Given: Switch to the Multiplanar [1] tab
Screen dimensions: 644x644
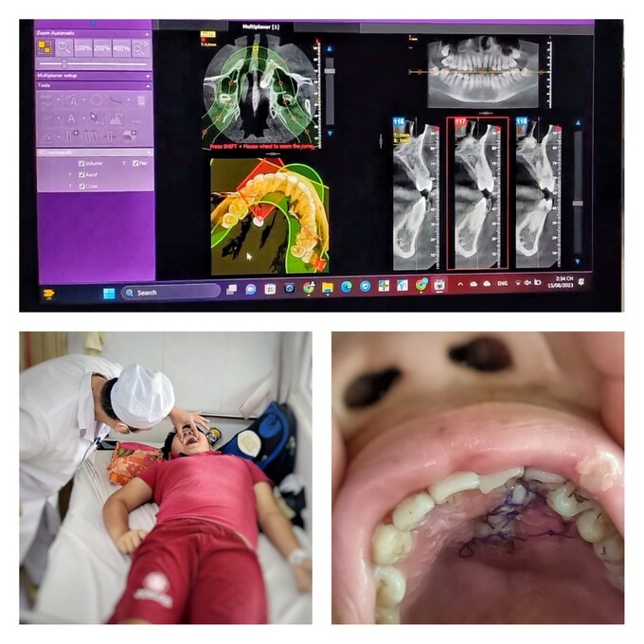Looking at the screenshot, I should tap(260, 27).
